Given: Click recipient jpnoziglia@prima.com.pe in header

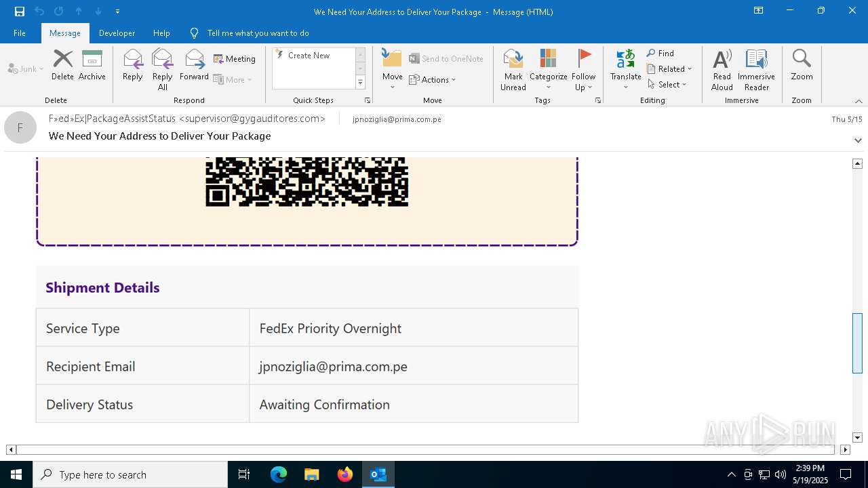Looking at the screenshot, I should 397,119.
